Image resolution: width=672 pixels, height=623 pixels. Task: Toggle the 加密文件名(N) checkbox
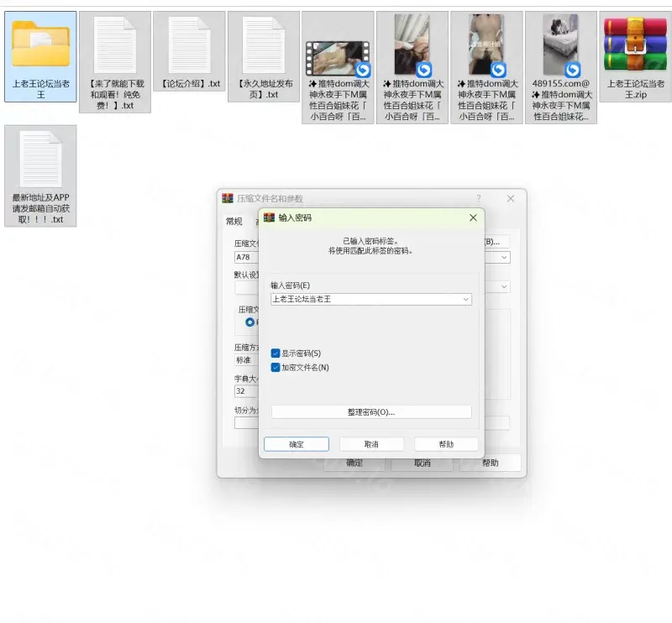[x=276, y=367]
